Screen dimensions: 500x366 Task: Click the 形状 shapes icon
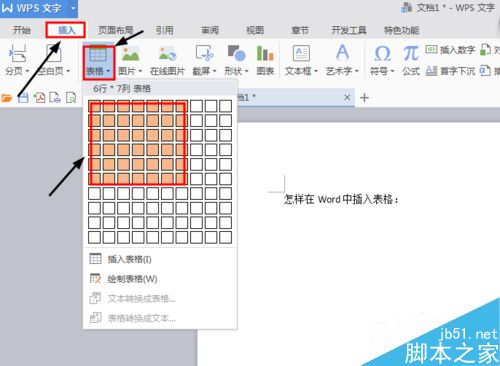236,53
